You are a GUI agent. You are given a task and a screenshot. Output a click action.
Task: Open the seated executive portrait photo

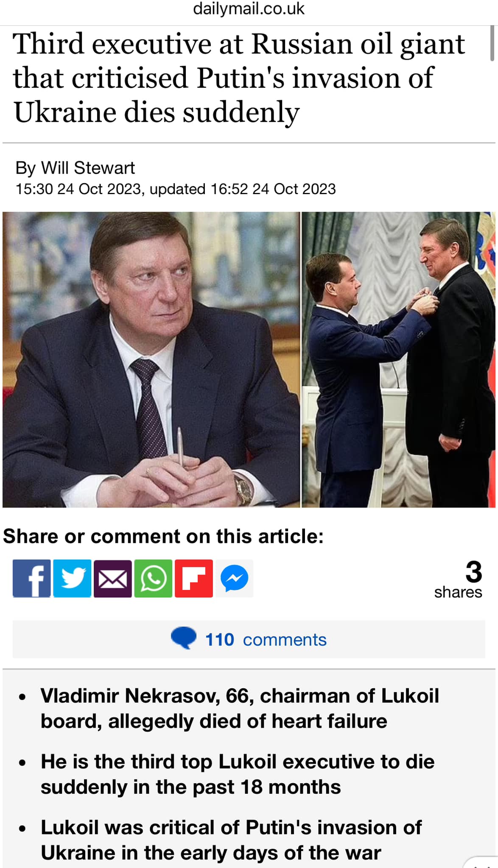click(151, 359)
